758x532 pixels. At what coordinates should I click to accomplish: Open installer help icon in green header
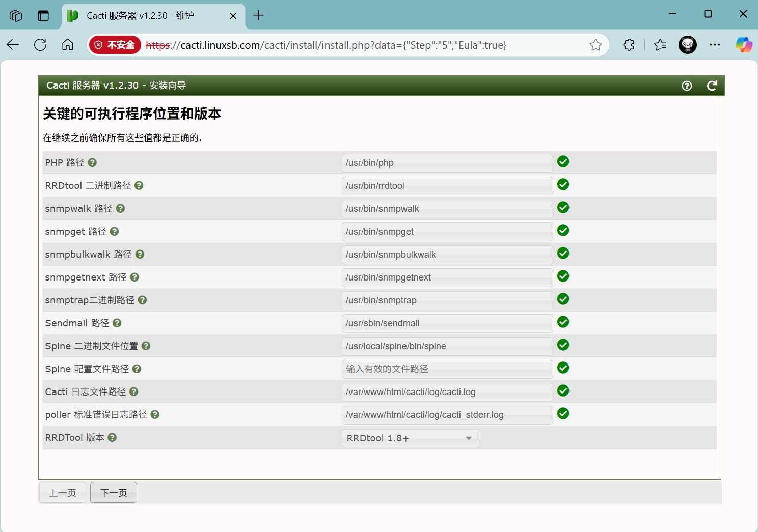(687, 86)
